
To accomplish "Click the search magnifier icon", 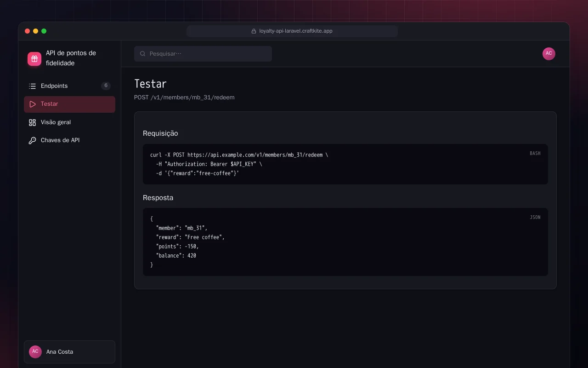I will tap(143, 54).
